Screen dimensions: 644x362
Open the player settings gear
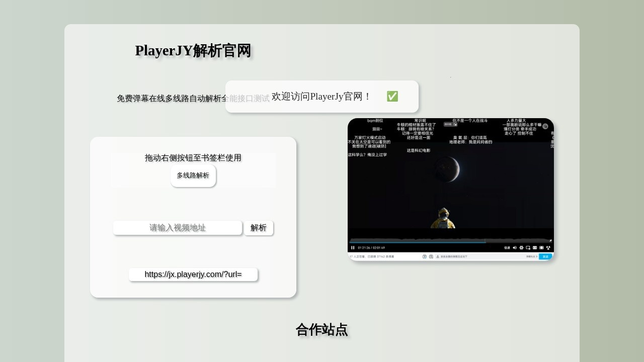coord(521,247)
